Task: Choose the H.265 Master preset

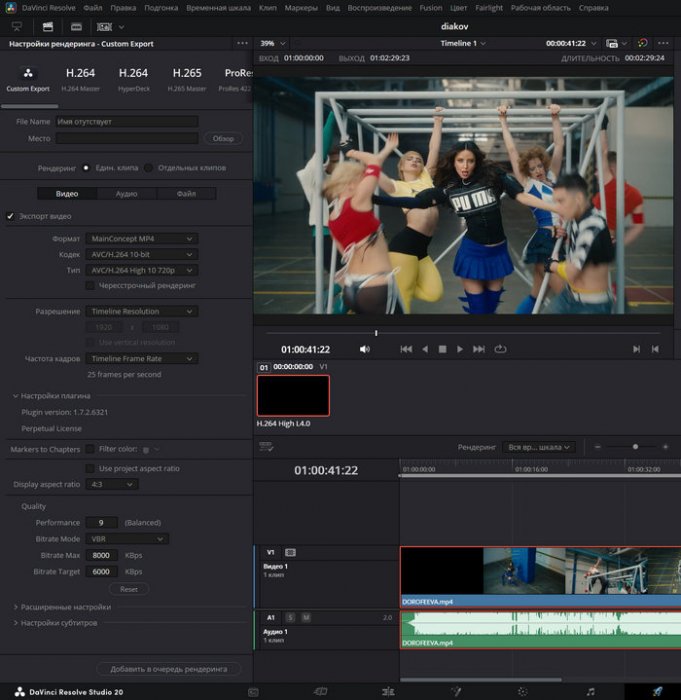Action: pos(187,78)
